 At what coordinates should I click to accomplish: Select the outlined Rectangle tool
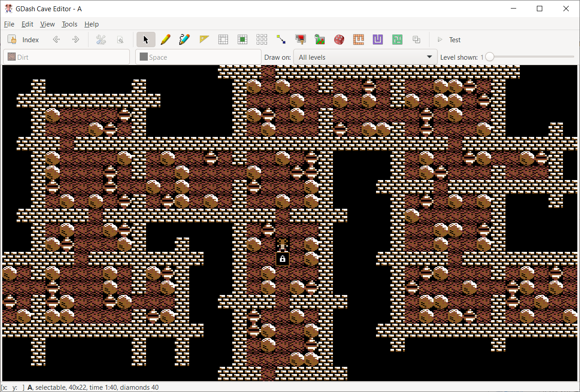pyautogui.click(x=223, y=40)
